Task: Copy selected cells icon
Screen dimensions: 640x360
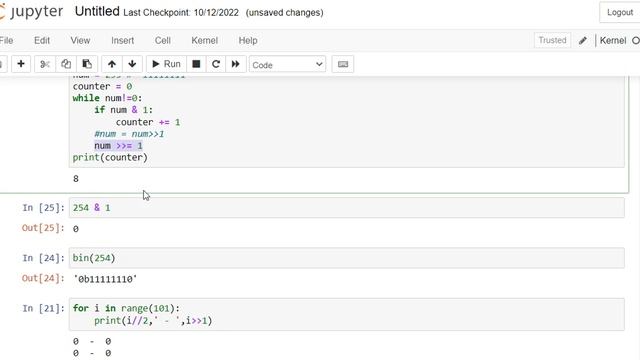Action: 66,64
